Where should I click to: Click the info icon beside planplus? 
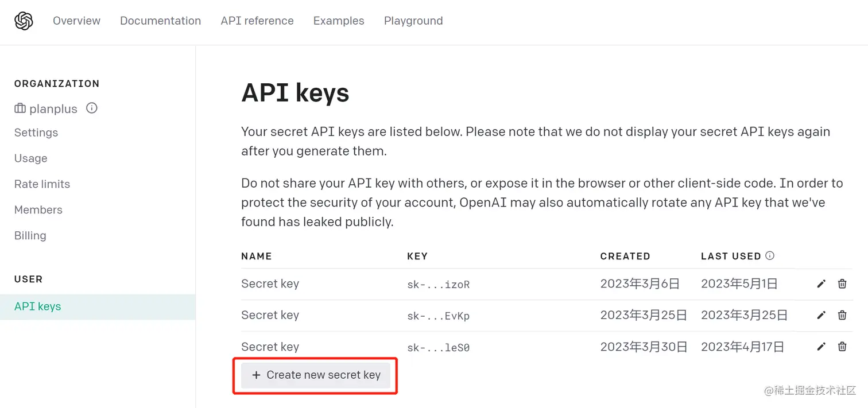pyautogui.click(x=92, y=108)
